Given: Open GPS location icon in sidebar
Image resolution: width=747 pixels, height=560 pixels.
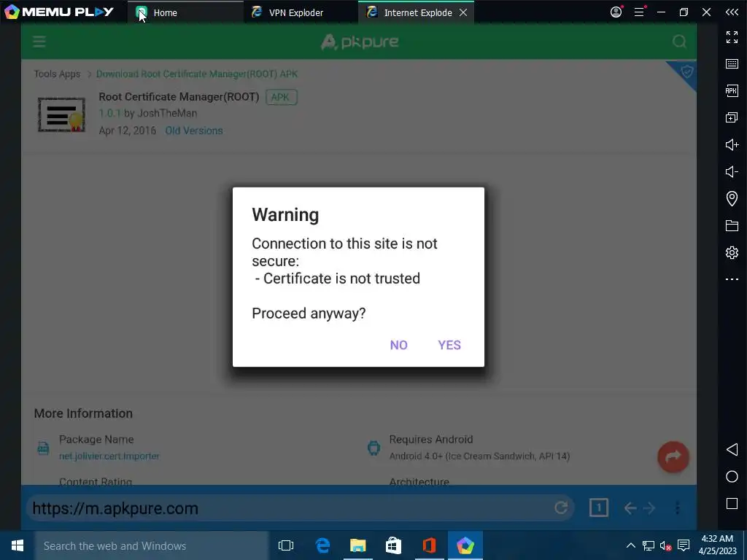Looking at the screenshot, I should tap(732, 198).
